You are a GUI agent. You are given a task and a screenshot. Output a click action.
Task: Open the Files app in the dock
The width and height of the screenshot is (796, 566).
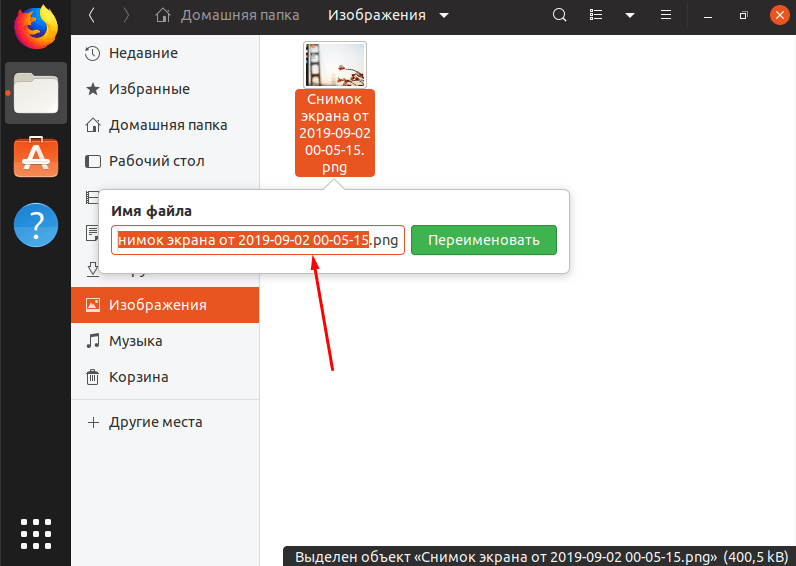[x=36, y=93]
